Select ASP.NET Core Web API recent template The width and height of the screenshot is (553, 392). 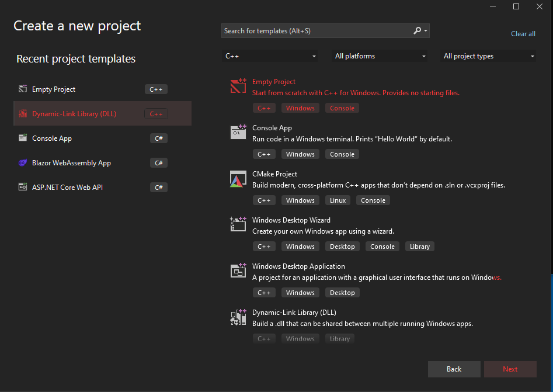pos(102,187)
